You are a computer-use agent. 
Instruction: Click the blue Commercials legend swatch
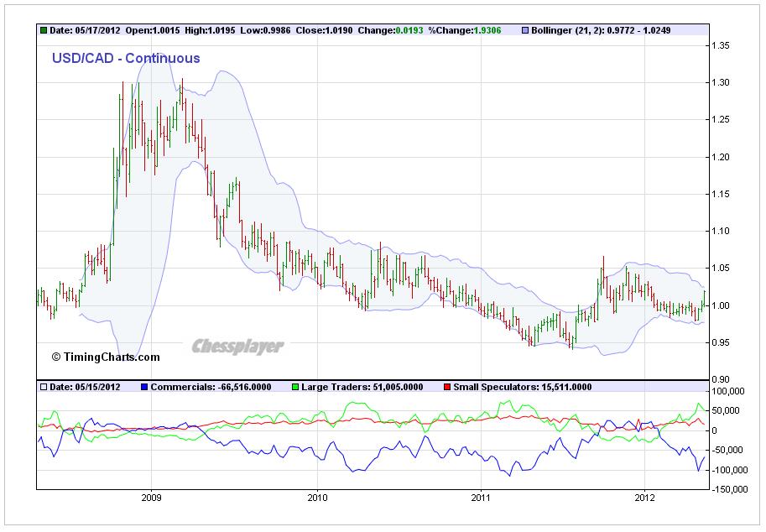(x=145, y=387)
